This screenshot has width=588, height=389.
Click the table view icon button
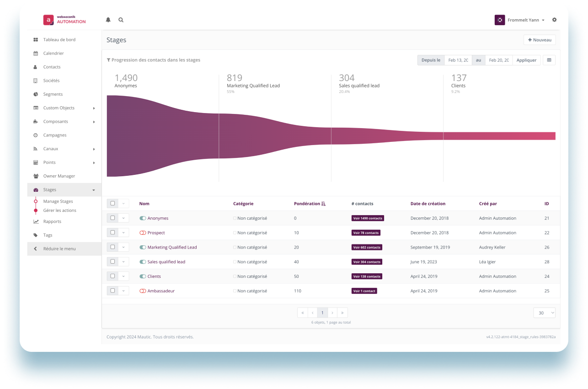point(549,60)
